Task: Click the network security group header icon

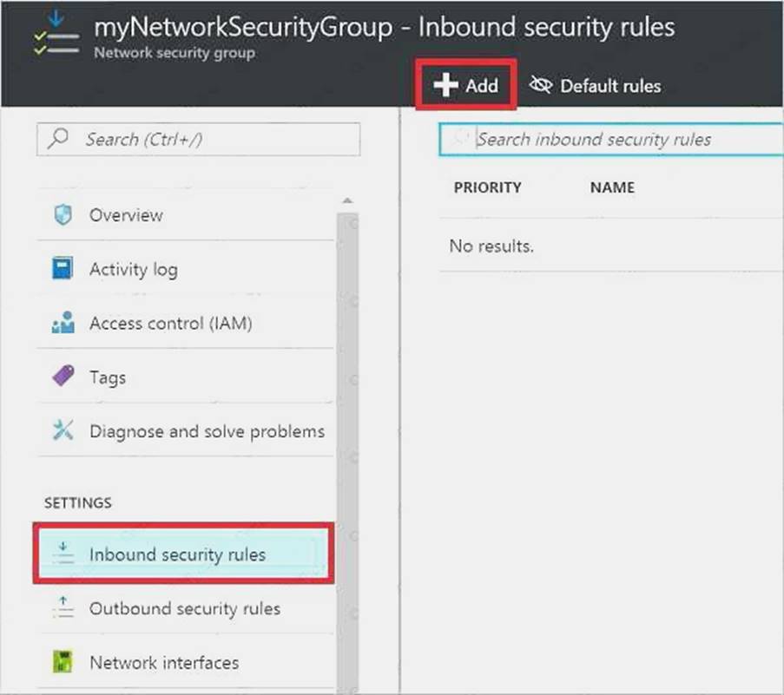Action: click(56, 34)
